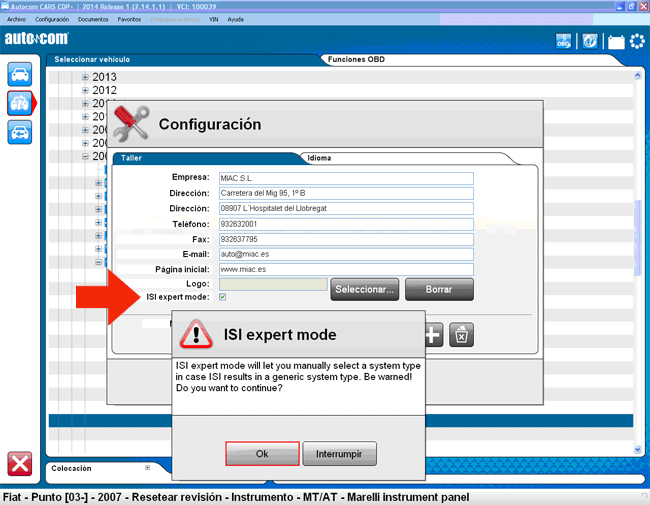This screenshot has width=650, height=505.
Task: Click the Dirección field with 08907 L'Hospitalet
Action: (x=346, y=209)
